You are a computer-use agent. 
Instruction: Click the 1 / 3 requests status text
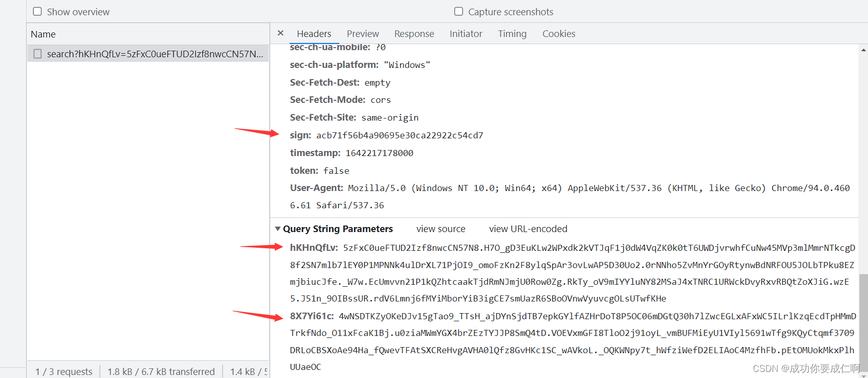point(64,371)
